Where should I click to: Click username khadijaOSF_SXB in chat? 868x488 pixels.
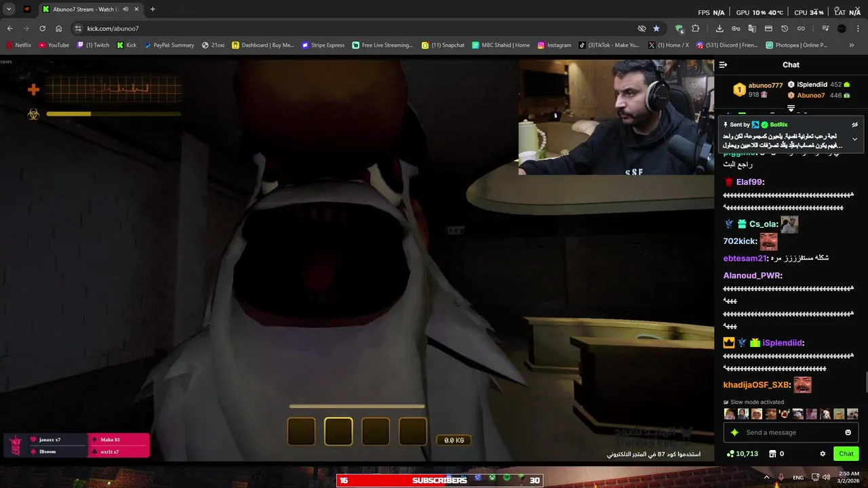(x=756, y=385)
